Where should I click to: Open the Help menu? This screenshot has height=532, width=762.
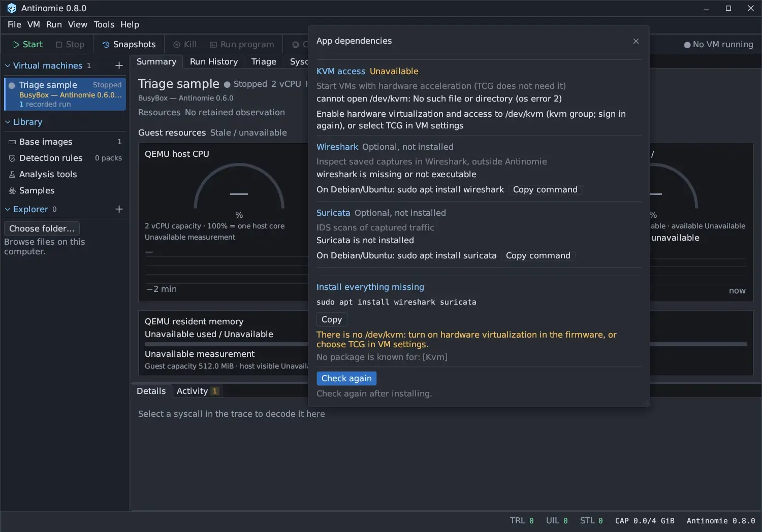coord(130,24)
